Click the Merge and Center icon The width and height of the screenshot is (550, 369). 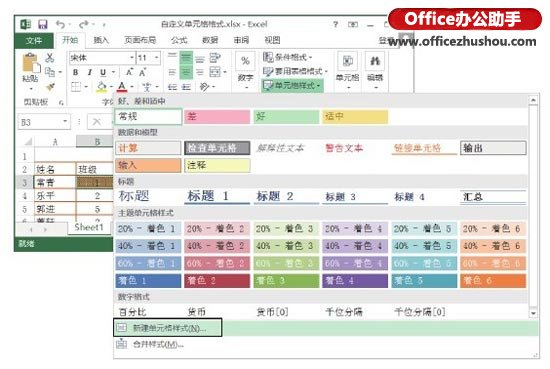pyautogui.click(x=215, y=72)
